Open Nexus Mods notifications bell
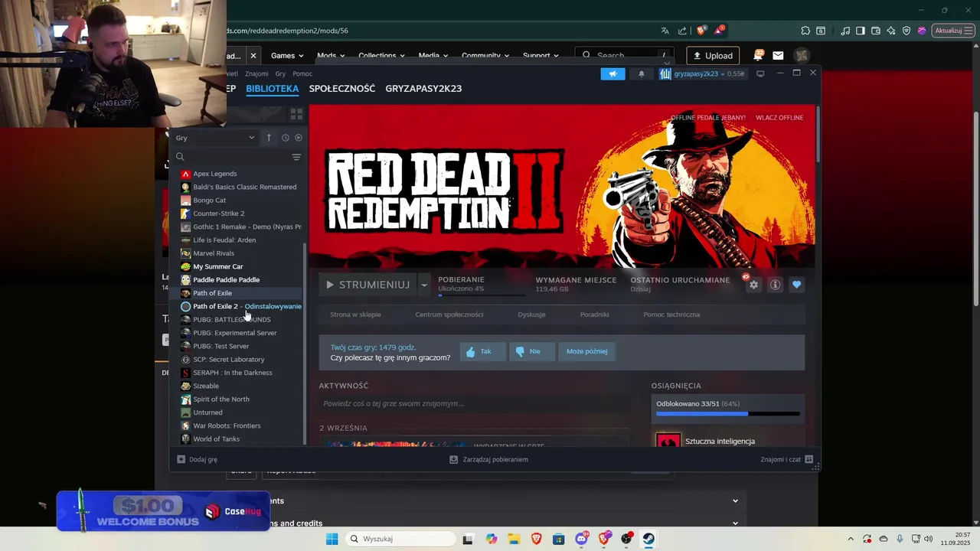 (x=758, y=55)
